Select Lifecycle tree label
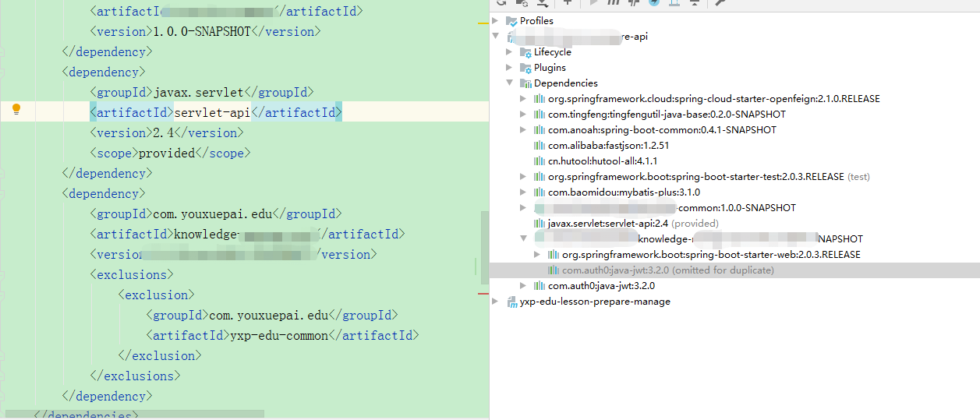The image size is (980, 420). 553,52
